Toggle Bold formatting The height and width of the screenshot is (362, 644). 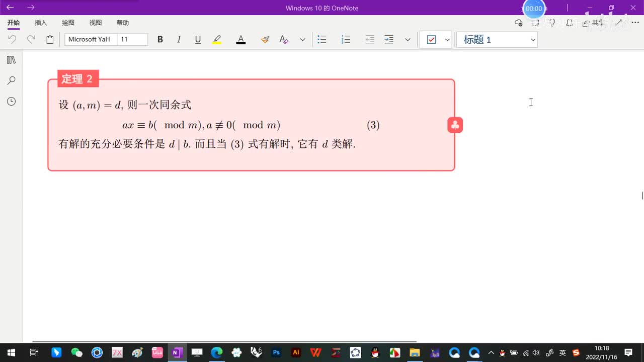click(x=160, y=39)
